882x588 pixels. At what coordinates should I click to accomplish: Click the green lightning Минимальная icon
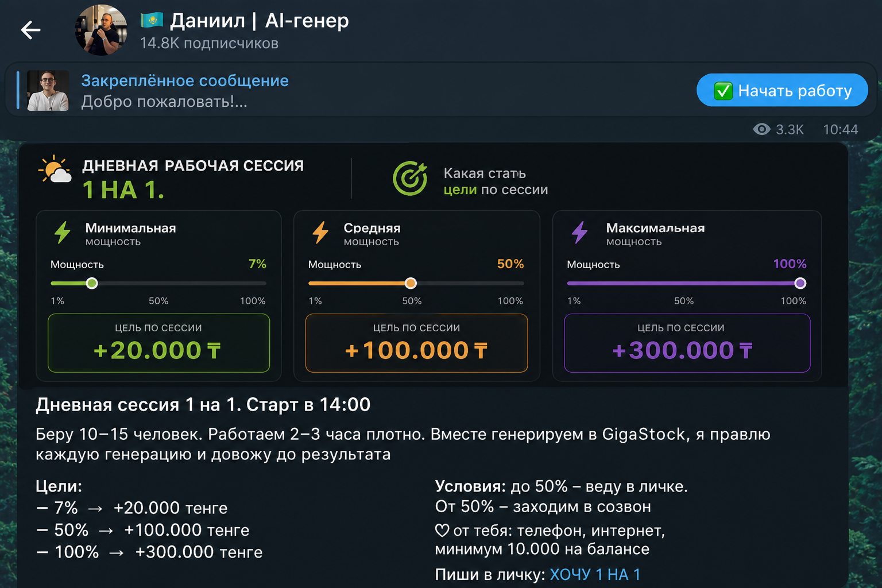tap(63, 233)
